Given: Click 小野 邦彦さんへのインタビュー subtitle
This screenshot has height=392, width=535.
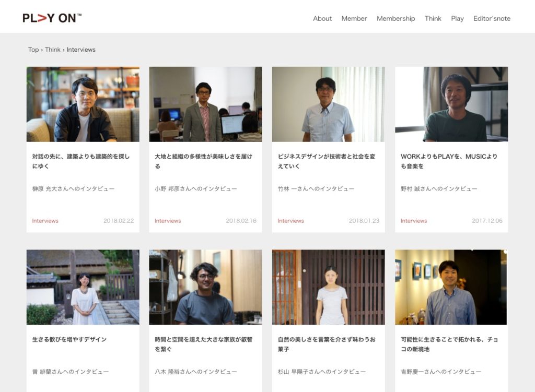Looking at the screenshot, I should pyautogui.click(x=196, y=189).
